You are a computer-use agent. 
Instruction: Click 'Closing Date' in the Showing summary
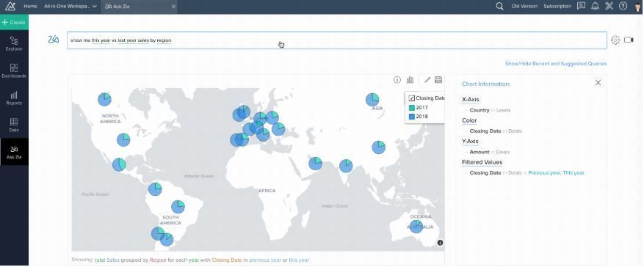[227, 260]
